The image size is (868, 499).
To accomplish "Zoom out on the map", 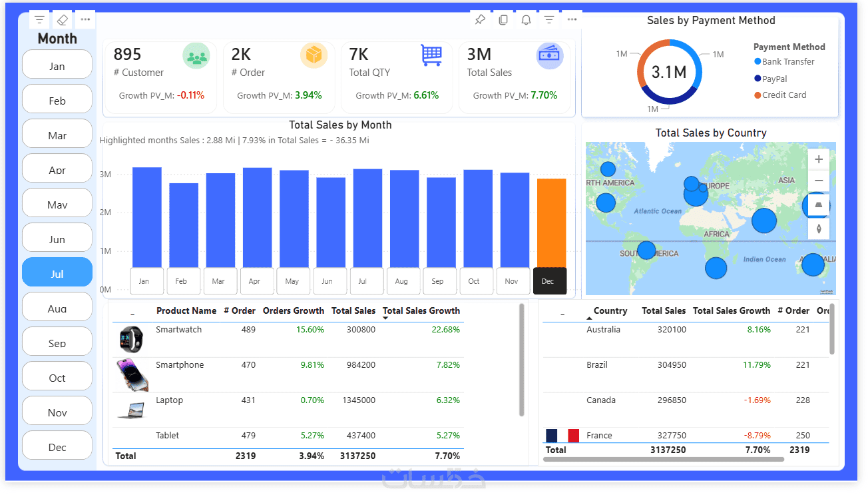I will [x=819, y=181].
